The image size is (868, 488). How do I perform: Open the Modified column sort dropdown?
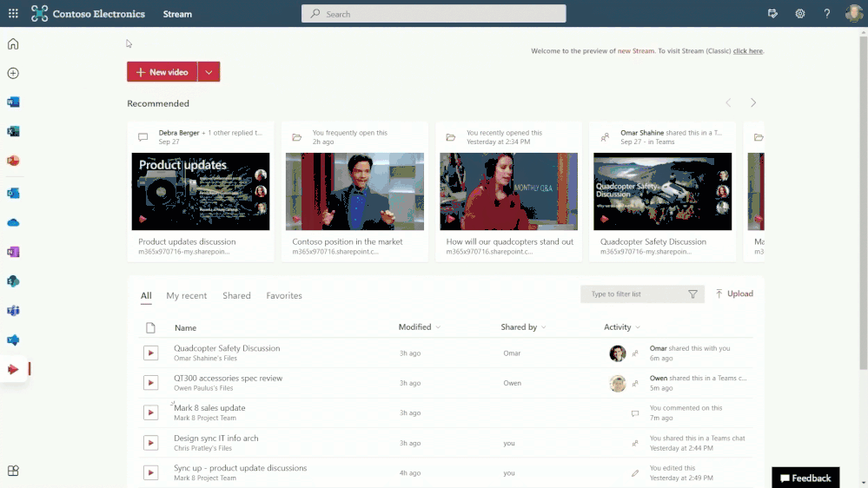[x=438, y=327]
